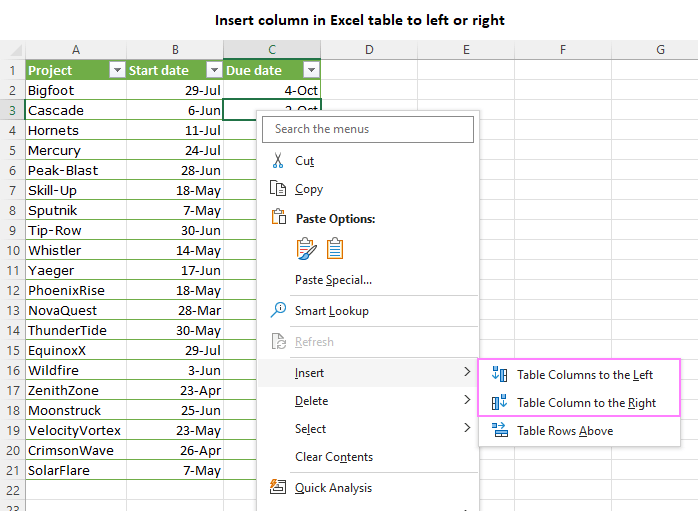Image resolution: width=698 pixels, height=511 pixels.
Task: Click the Quick Analysis icon
Action: 278,487
